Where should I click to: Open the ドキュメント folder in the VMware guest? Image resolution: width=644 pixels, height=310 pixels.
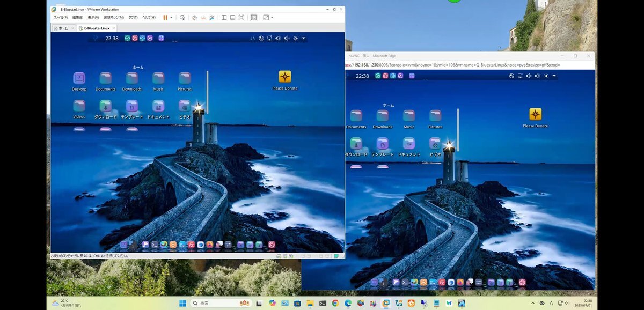pyautogui.click(x=158, y=109)
